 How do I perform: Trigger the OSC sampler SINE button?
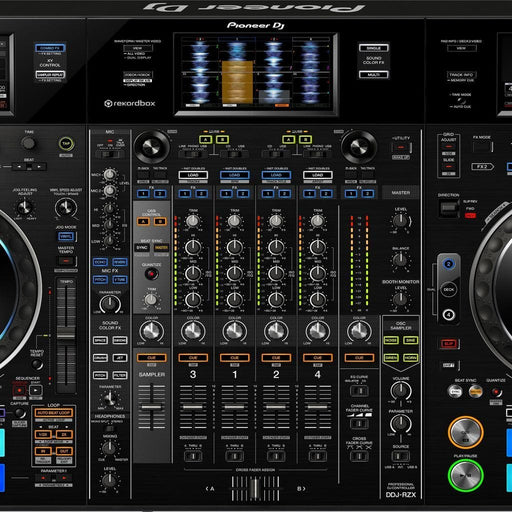click(x=411, y=340)
